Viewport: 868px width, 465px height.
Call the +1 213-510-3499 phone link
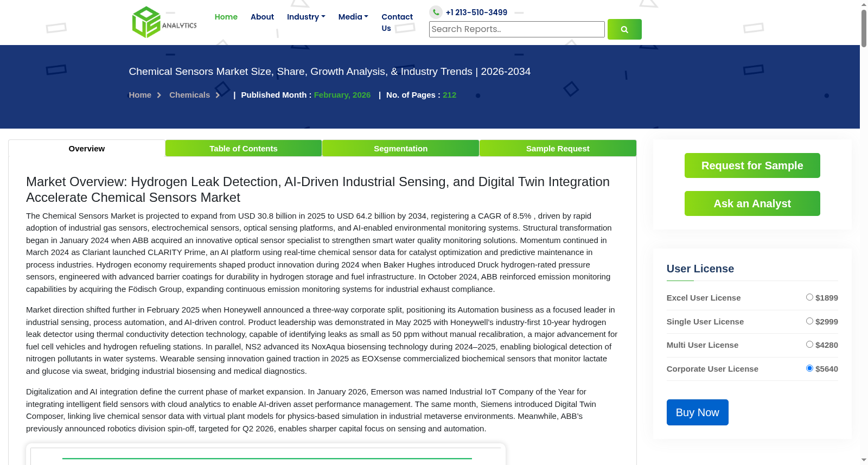point(476,12)
